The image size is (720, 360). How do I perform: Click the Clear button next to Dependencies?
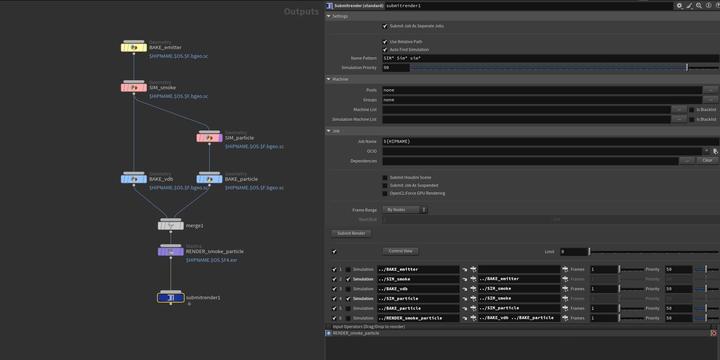(x=707, y=161)
